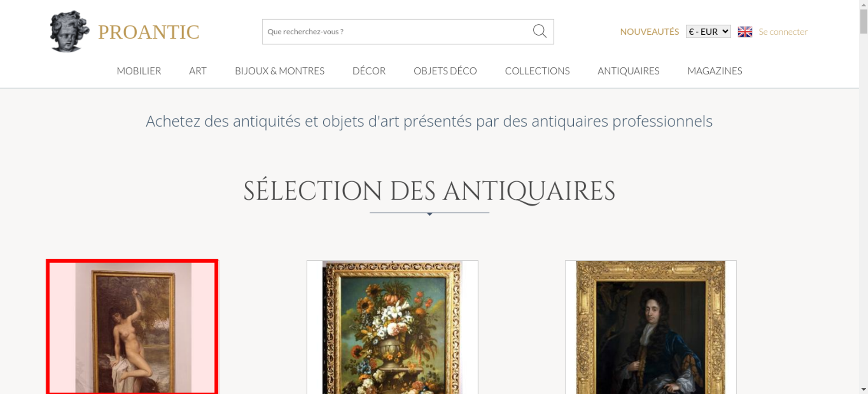Click the Proantic cherub head logo
Viewport: 868px width, 394px height.
pyautogui.click(x=69, y=32)
